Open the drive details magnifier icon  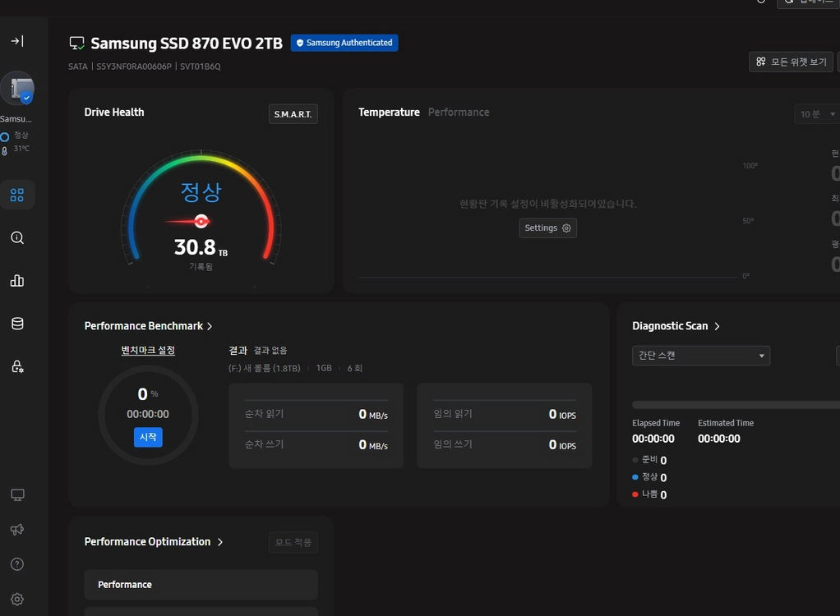point(17,237)
